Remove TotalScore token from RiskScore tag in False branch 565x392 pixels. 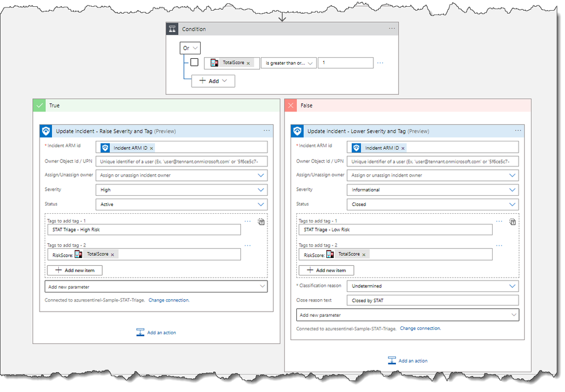(364, 255)
